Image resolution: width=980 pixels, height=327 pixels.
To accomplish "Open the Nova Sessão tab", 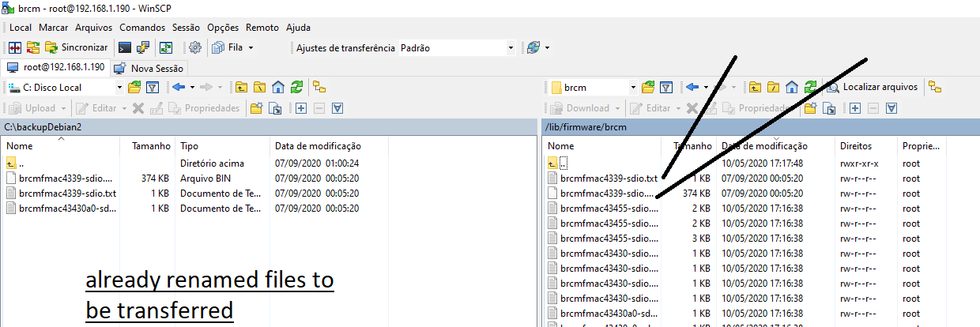I will coord(149,68).
